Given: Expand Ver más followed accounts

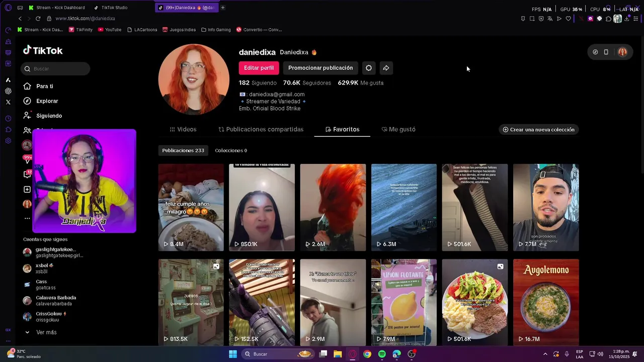Looking at the screenshot, I should click(40, 332).
